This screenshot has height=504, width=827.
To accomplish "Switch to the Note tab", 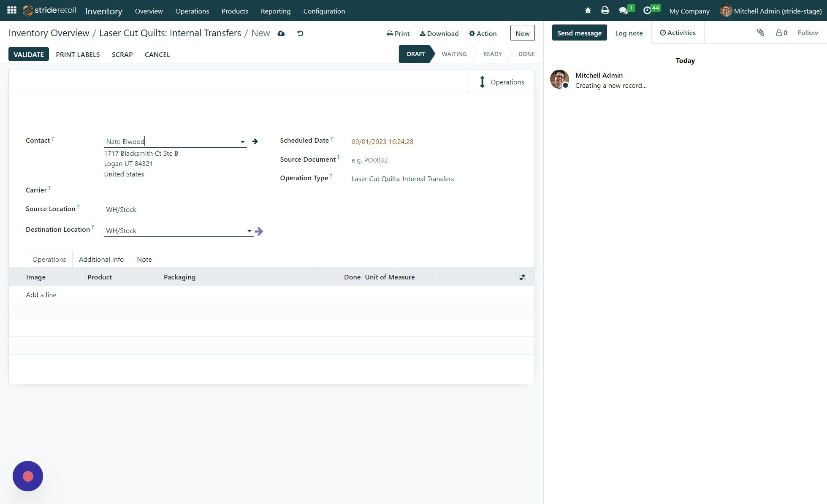I will tap(144, 259).
